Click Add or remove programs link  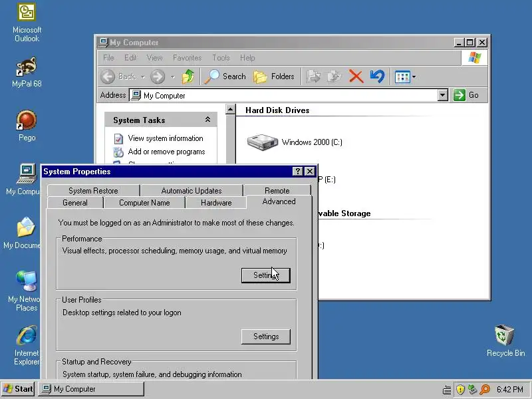click(x=167, y=152)
